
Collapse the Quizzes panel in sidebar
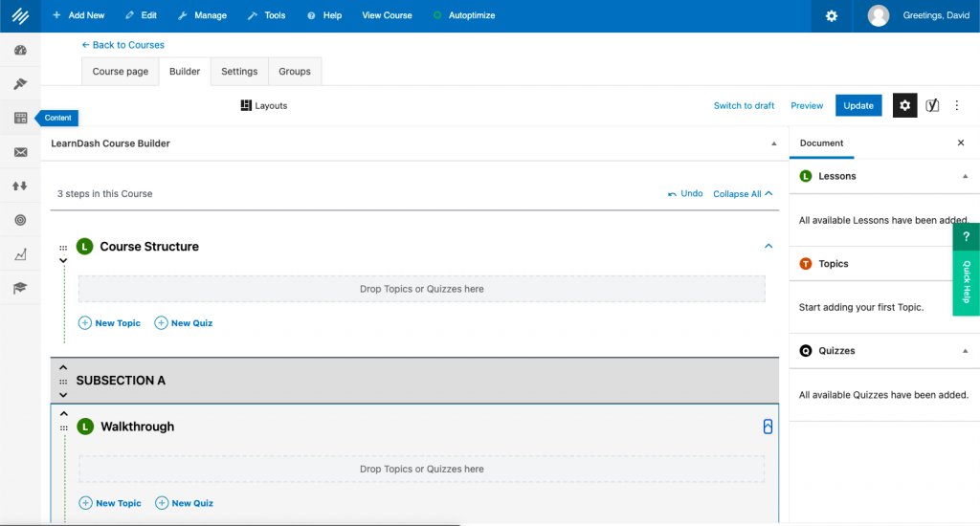[965, 351]
